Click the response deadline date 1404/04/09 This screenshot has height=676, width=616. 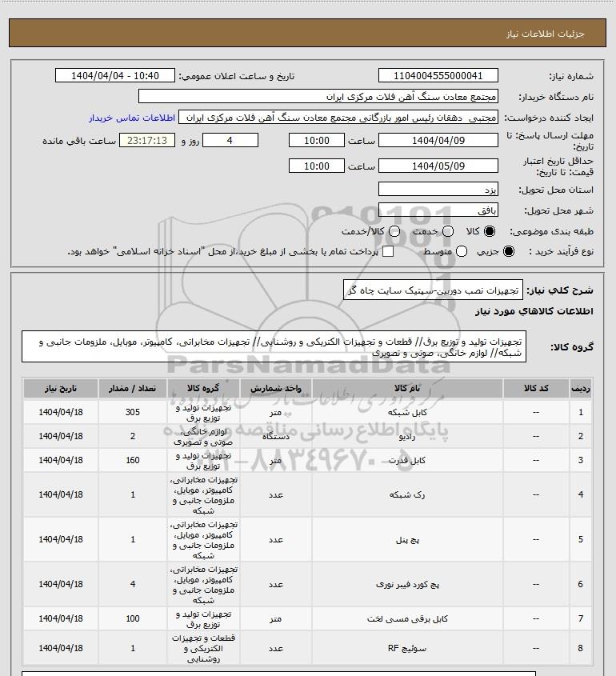[x=438, y=141]
